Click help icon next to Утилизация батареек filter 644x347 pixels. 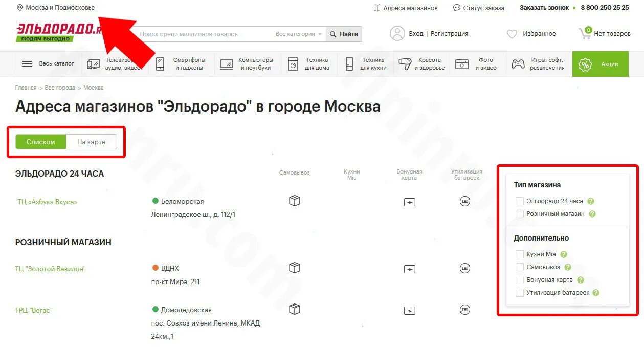[x=595, y=293]
